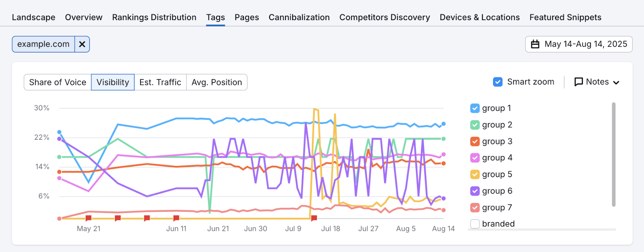This screenshot has height=252, width=644.
Task: Click the green group 2 endpoint dot
Action: click(x=444, y=139)
